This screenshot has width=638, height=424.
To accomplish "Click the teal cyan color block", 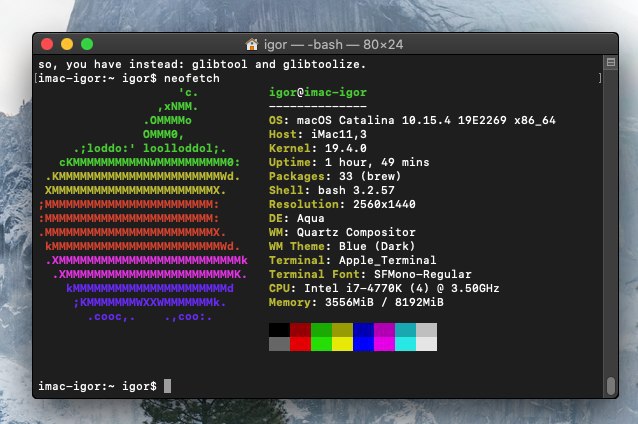I will 406,330.
